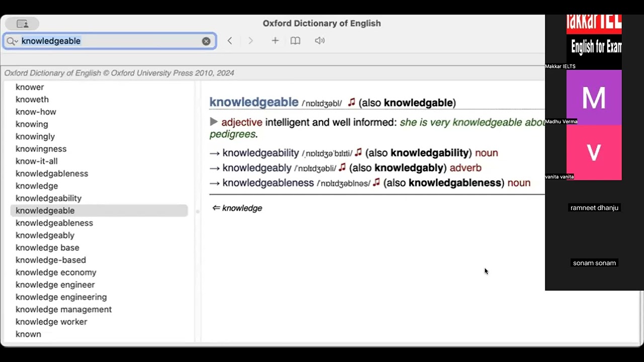
Task: Select knowledge engineering in the word list
Action: tap(61, 297)
